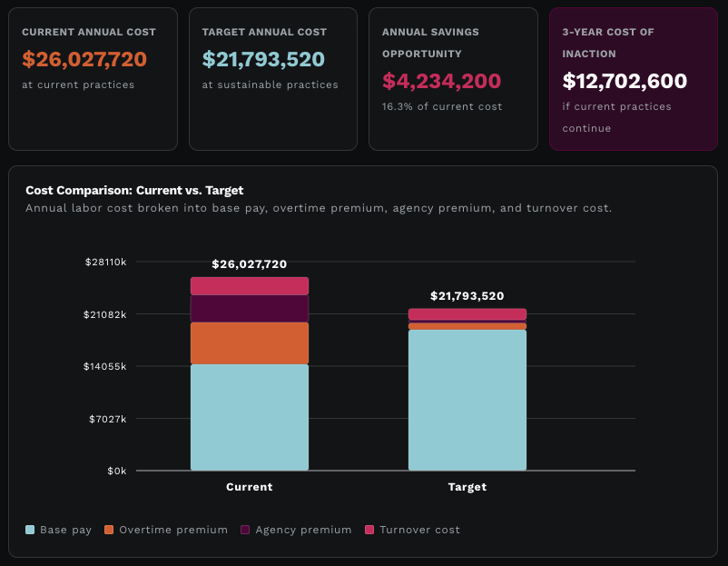Select the Agency premium legend label
728x566 pixels.
(303, 530)
